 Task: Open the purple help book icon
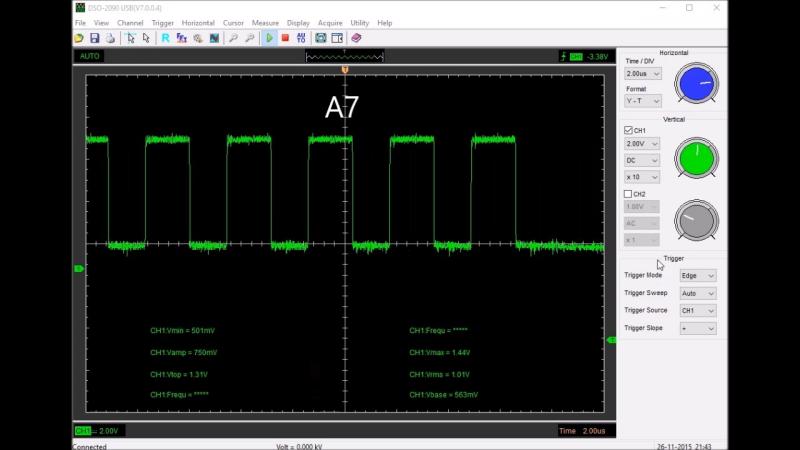coord(356,38)
